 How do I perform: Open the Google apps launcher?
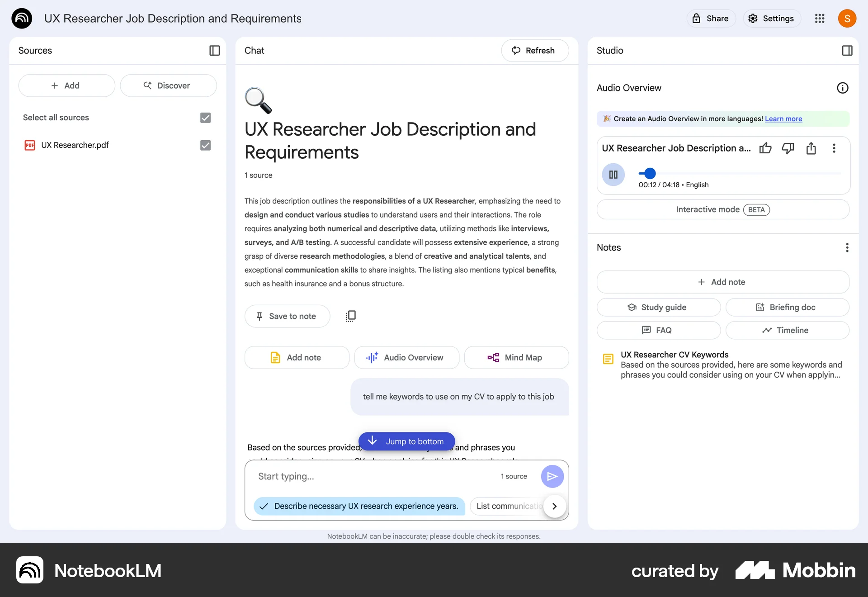point(820,19)
